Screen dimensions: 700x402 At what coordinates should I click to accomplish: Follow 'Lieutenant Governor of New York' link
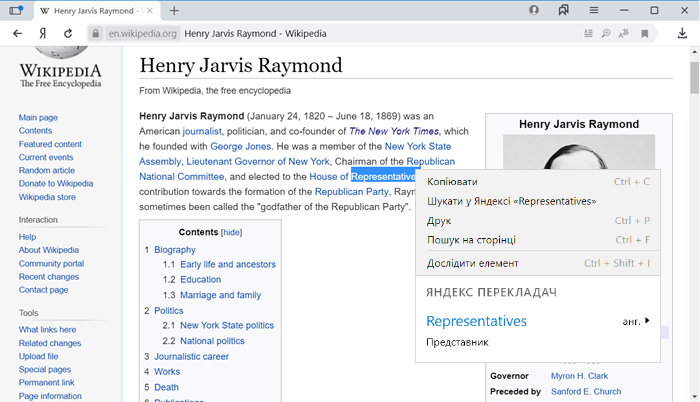pyautogui.click(x=258, y=162)
